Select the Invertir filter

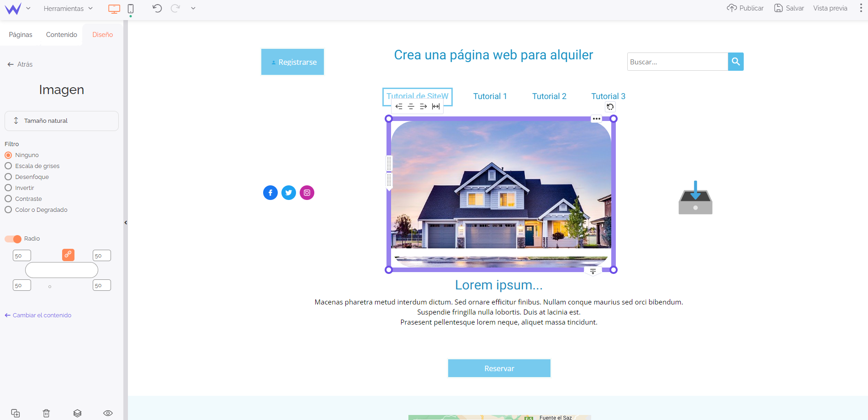pos(19,188)
